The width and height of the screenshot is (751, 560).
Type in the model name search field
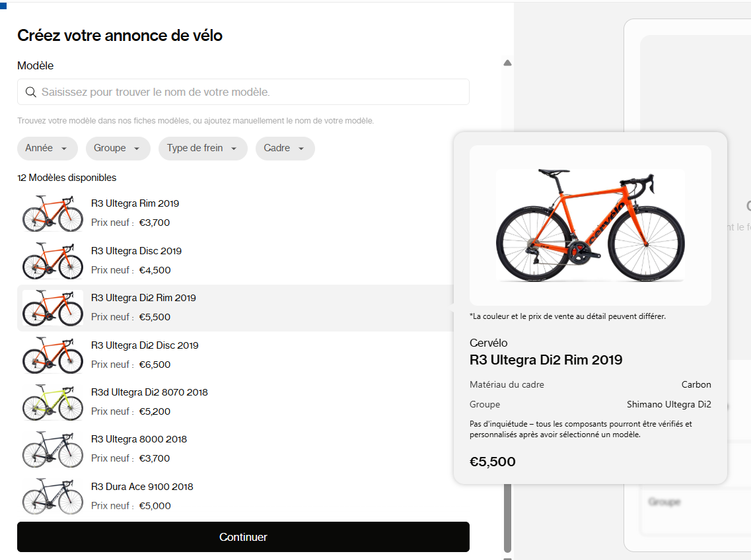251,92
